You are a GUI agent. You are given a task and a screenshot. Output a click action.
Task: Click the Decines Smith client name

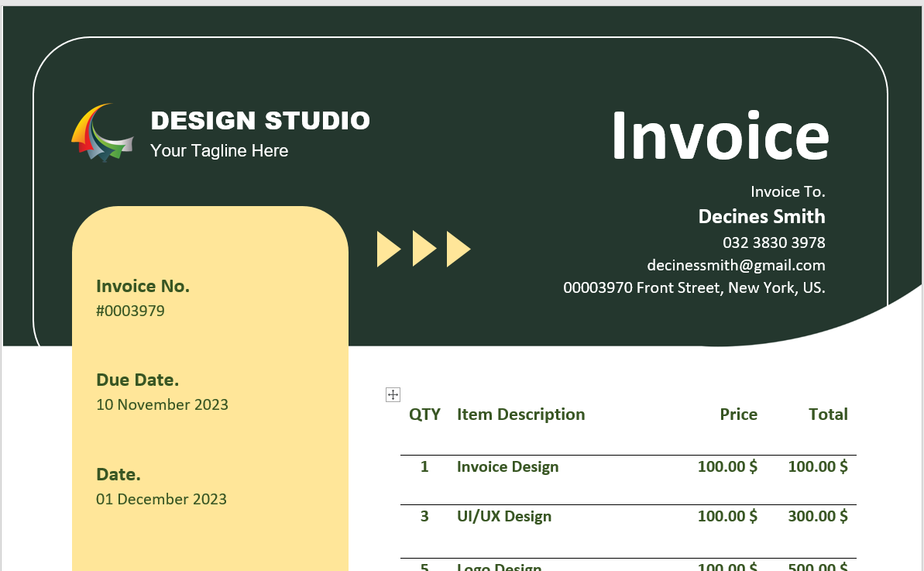[761, 216]
